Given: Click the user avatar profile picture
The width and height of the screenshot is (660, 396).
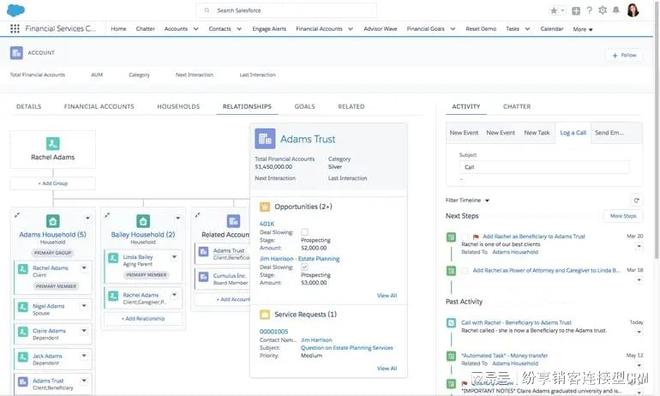Looking at the screenshot, I should (633, 10).
